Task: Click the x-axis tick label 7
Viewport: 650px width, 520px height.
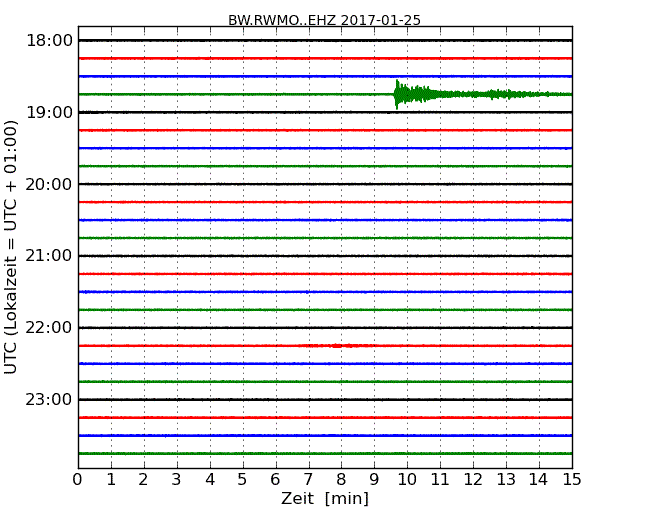Action: click(x=308, y=480)
